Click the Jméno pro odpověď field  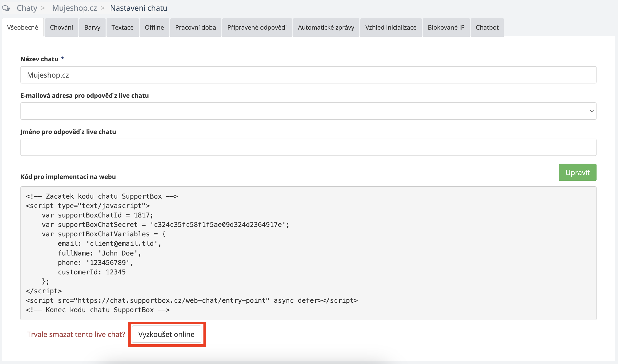pyautogui.click(x=308, y=147)
